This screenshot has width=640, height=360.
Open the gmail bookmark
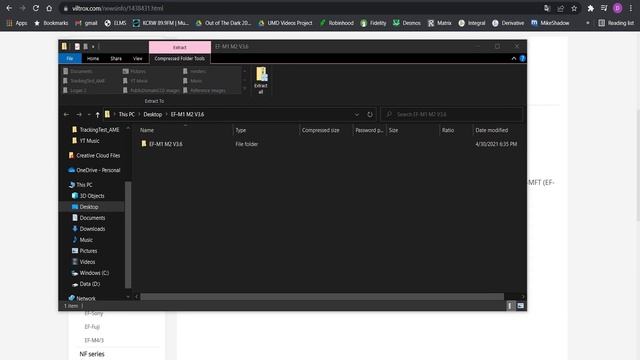pyautogui.click(x=87, y=23)
